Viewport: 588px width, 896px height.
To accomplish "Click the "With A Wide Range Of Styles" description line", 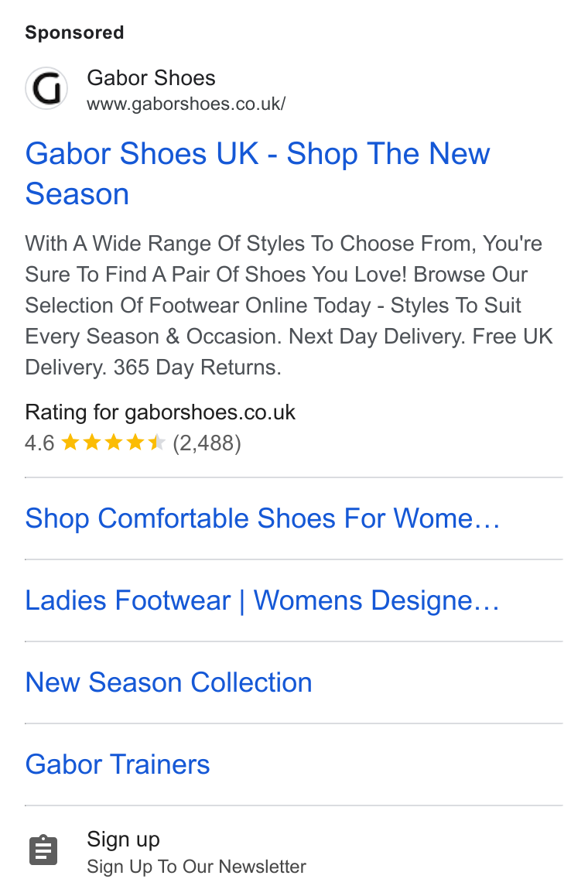I will point(283,244).
